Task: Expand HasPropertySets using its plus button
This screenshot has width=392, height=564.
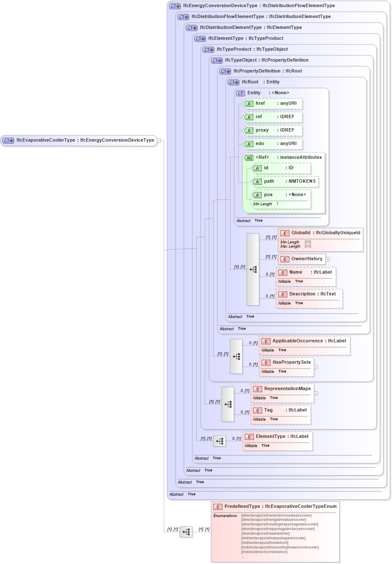Action: tap(316, 367)
